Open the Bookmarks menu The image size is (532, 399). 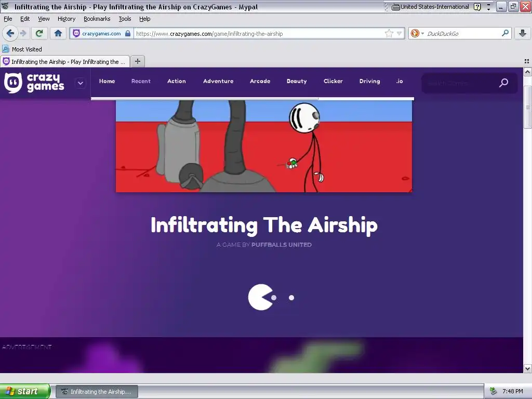pos(97,19)
